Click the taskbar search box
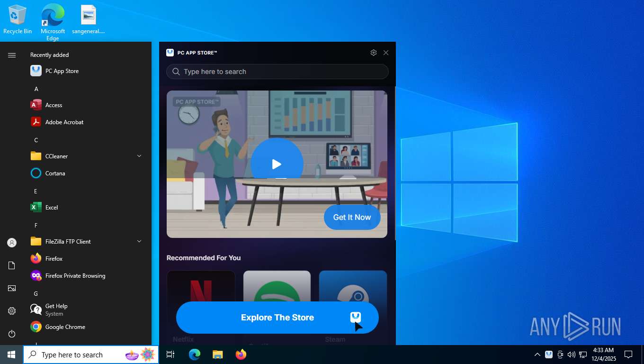This screenshot has height=364, width=644. tap(91, 355)
